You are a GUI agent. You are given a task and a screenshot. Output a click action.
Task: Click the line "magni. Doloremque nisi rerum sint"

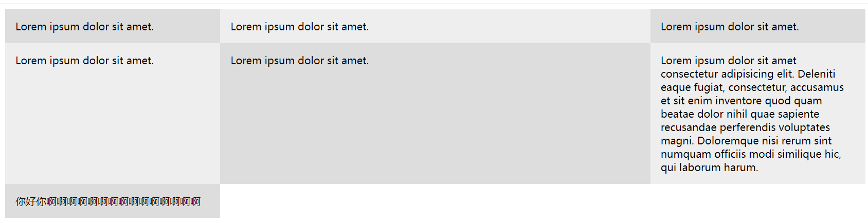(746, 141)
